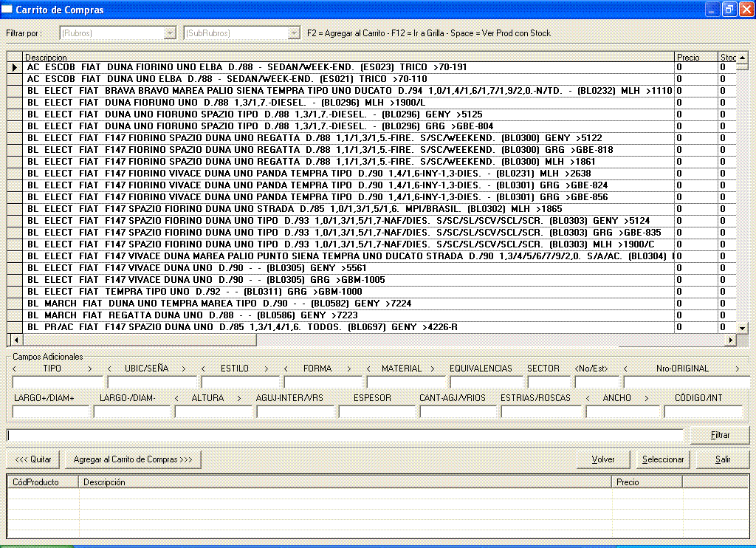The height and width of the screenshot is (548, 756).
Task: Click the horizontal scrollbar thumb of the grid
Action: pyautogui.click(x=140, y=340)
